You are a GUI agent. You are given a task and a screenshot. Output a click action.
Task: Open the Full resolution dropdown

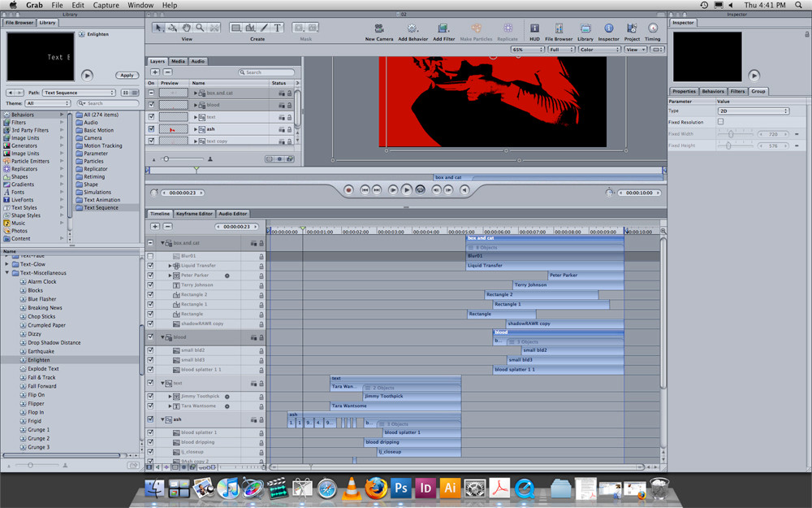pyautogui.click(x=561, y=50)
